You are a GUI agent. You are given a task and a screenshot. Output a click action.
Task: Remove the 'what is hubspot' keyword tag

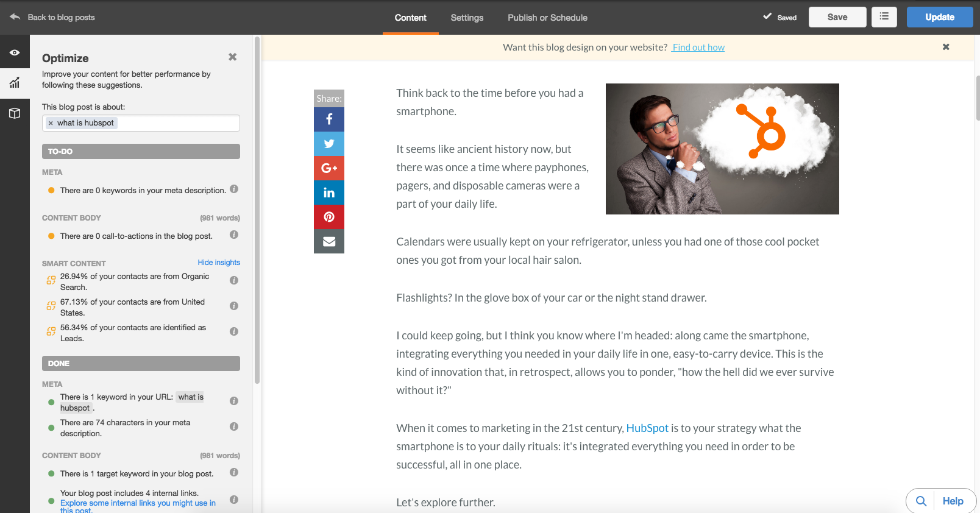(x=51, y=123)
